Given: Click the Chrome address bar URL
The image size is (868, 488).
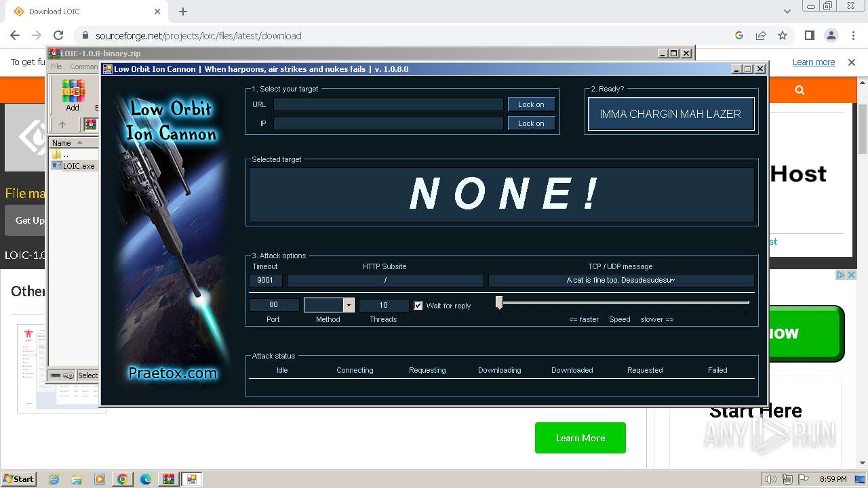Looking at the screenshot, I should 199,35.
